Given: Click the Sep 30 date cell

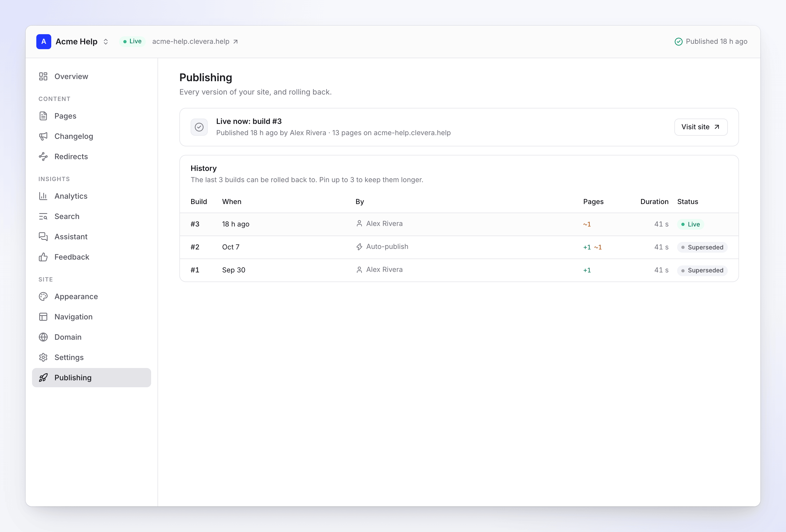Looking at the screenshot, I should click(x=234, y=270).
